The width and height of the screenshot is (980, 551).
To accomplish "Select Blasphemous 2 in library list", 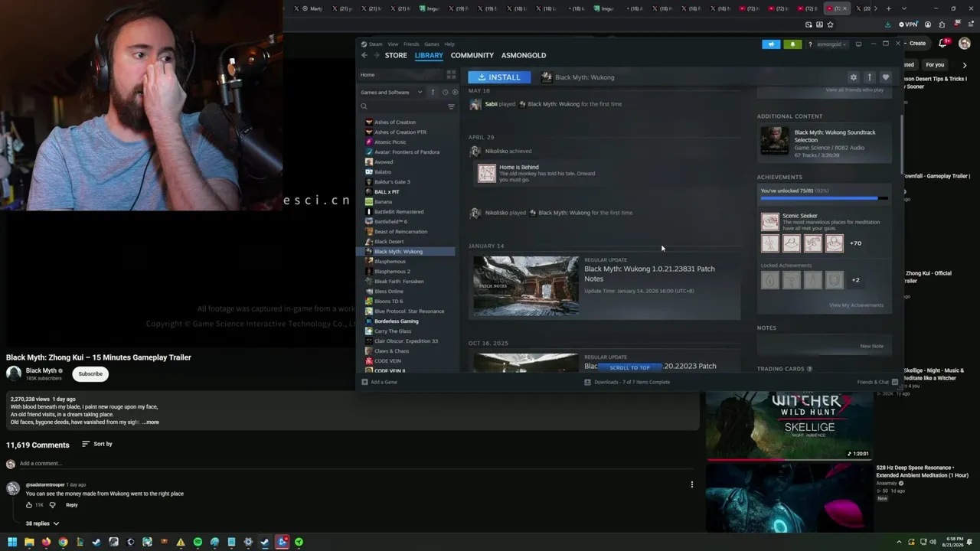I will [392, 272].
